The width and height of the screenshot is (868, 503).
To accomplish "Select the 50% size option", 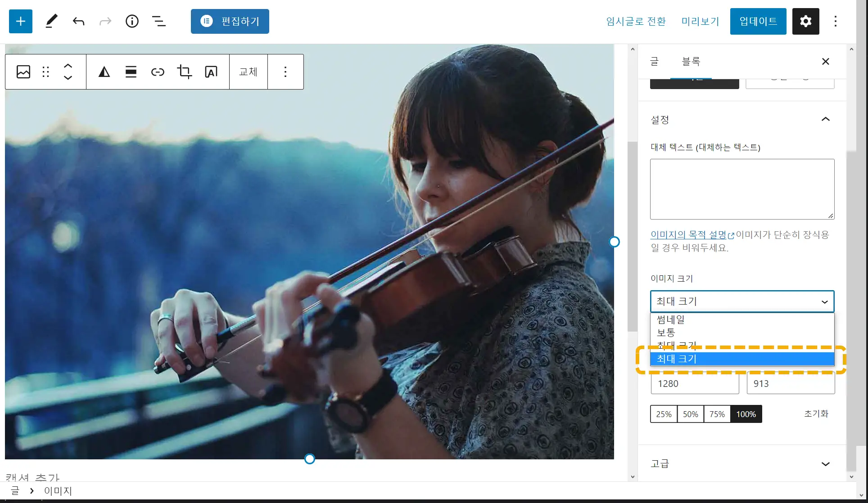I will point(690,414).
